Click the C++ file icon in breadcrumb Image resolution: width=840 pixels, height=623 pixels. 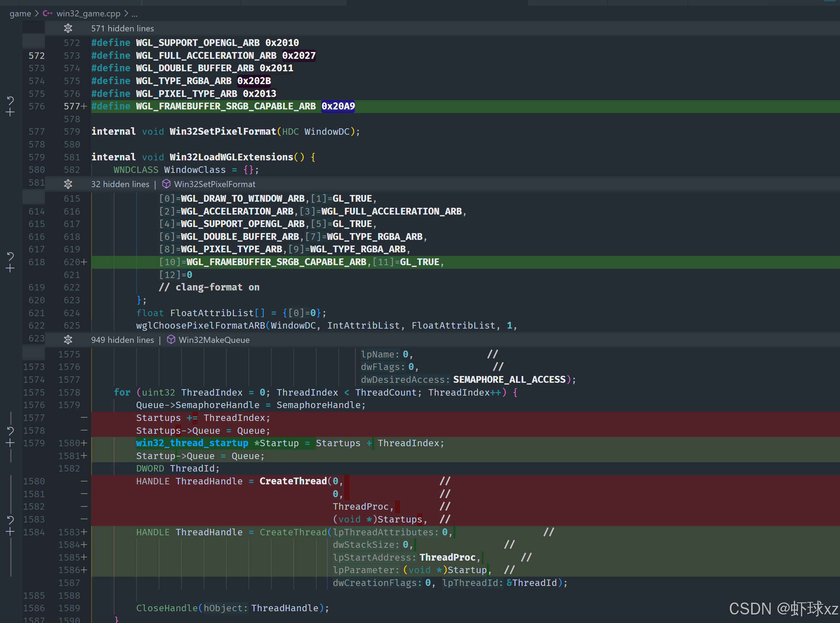[x=47, y=14]
